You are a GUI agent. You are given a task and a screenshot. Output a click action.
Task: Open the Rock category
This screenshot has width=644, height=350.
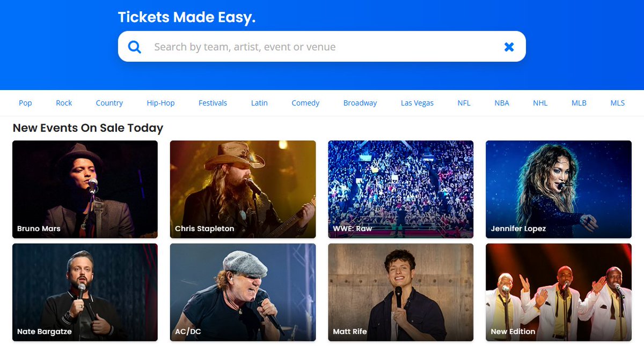[x=64, y=103]
